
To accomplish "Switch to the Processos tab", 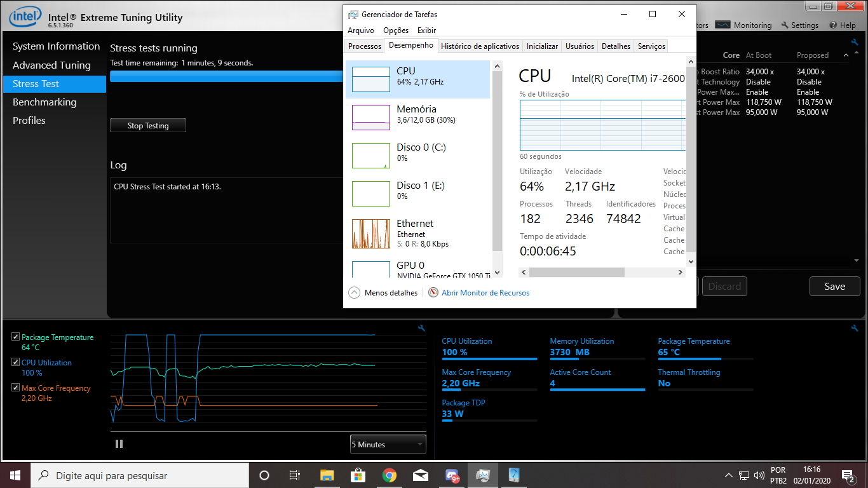I will pyautogui.click(x=365, y=46).
